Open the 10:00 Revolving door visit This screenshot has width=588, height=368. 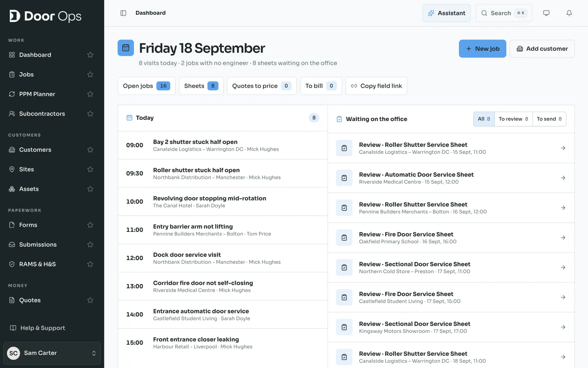[x=222, y=202]
